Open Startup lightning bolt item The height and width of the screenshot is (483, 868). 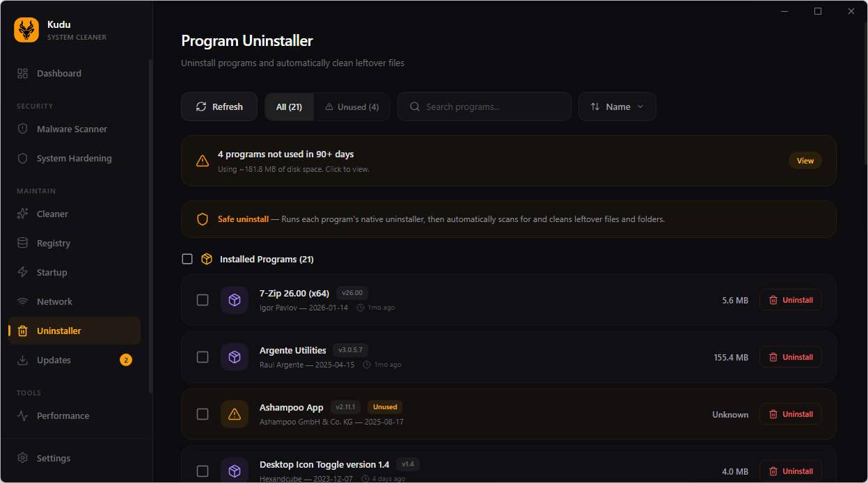click(23, 272)
